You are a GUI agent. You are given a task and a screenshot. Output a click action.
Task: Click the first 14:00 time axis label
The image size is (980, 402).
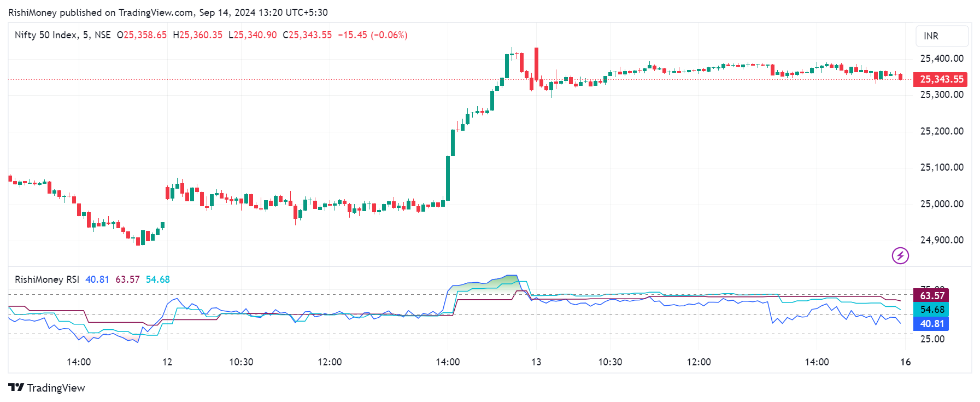(x=79, y=362)
